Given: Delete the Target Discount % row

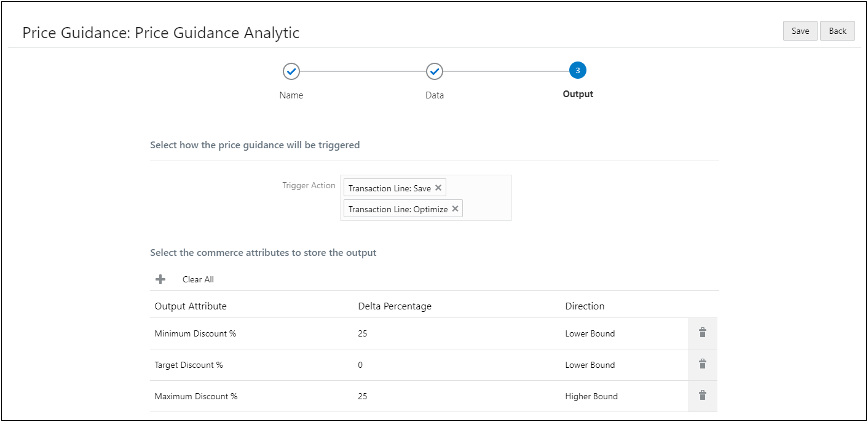Looking at the screenshot, I should point(702,364).
